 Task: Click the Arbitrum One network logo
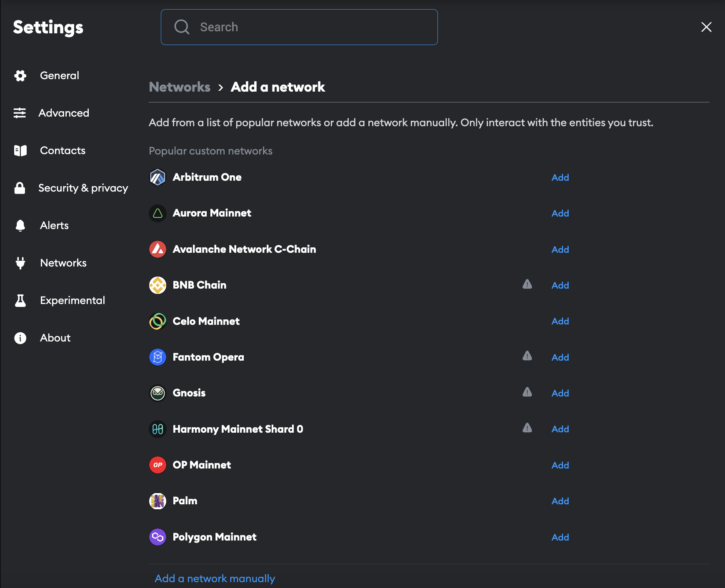click(x=157, y=177)
